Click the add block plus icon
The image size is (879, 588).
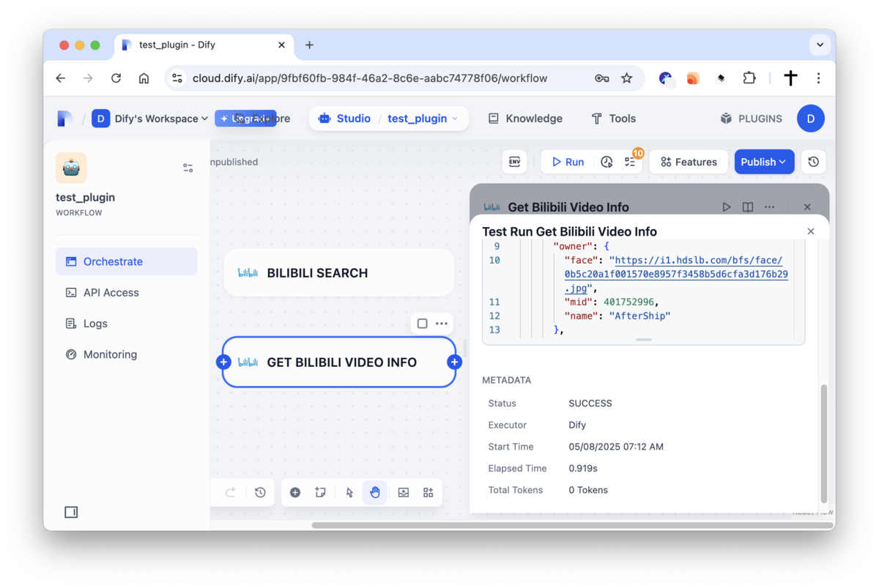295,493
